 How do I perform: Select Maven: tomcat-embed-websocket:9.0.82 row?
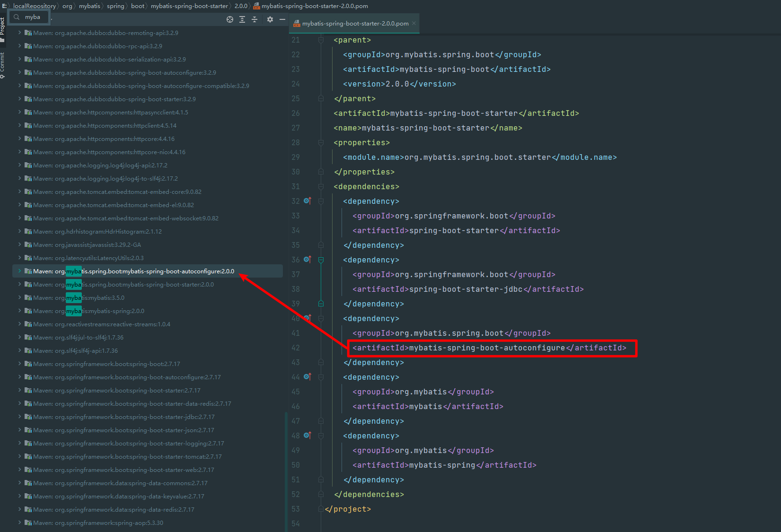(x=148, y=218)
